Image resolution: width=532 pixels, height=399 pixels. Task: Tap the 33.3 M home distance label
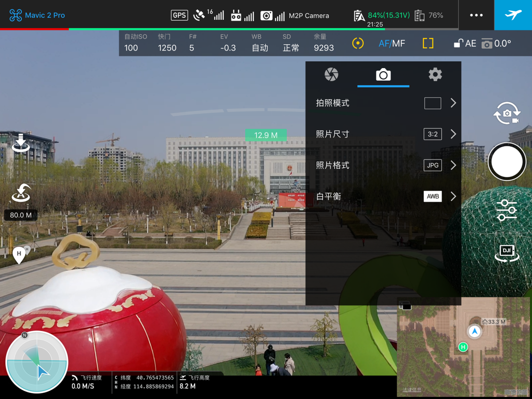pyautogui.click(x=494, y=322)
